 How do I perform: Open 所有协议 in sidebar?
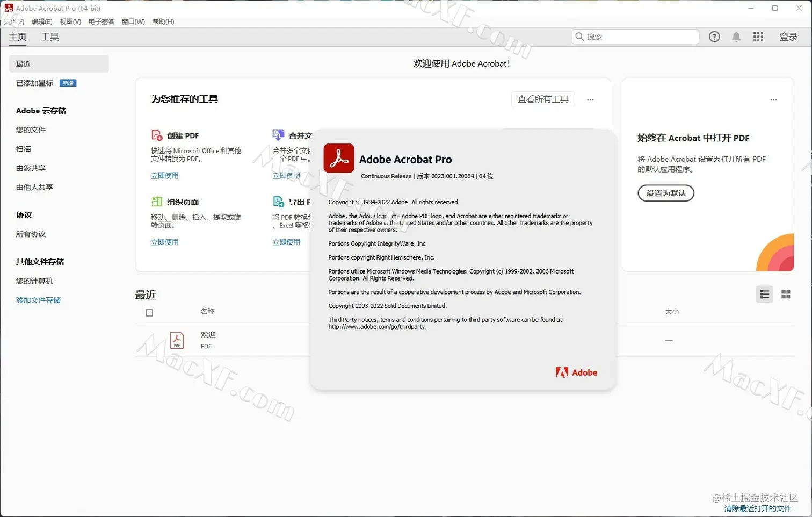click(x=31, y=234)
